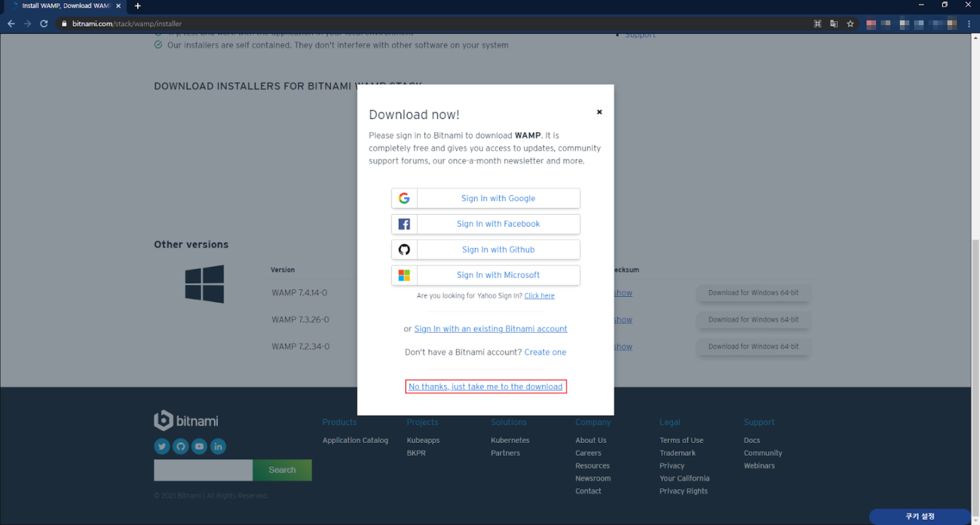
Task: Click the 'WAMP 7.4.14-0' version text
Action: (x=300, y=293)
